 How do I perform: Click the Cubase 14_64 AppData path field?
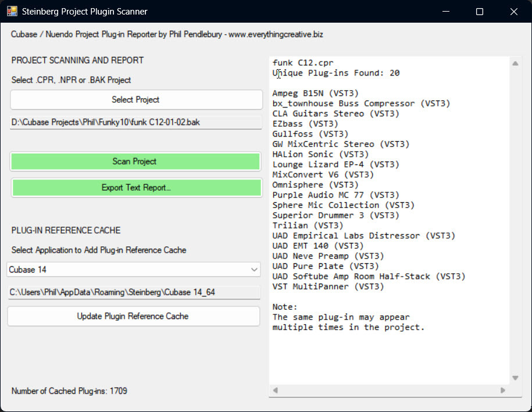pyautogui.click(x=134, y=292)
